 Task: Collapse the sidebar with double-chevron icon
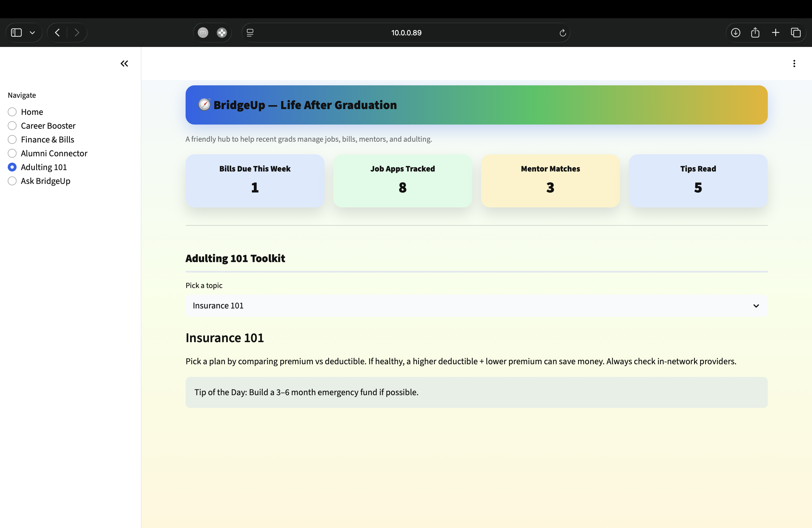[124, 64]
